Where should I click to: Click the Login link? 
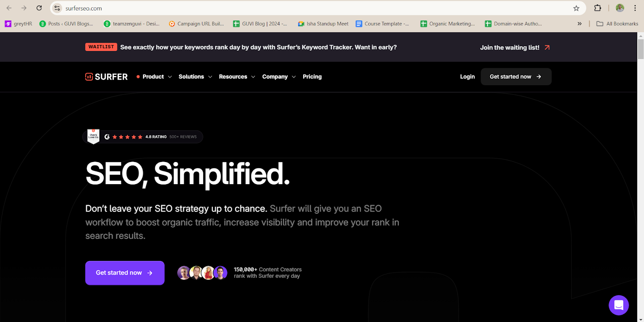pyautogui.click(x=467, y=77)
